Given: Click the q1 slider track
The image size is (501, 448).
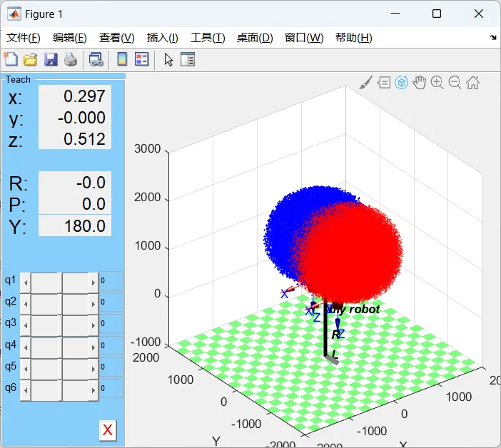Looking at the screenshot, I should 59,283.
